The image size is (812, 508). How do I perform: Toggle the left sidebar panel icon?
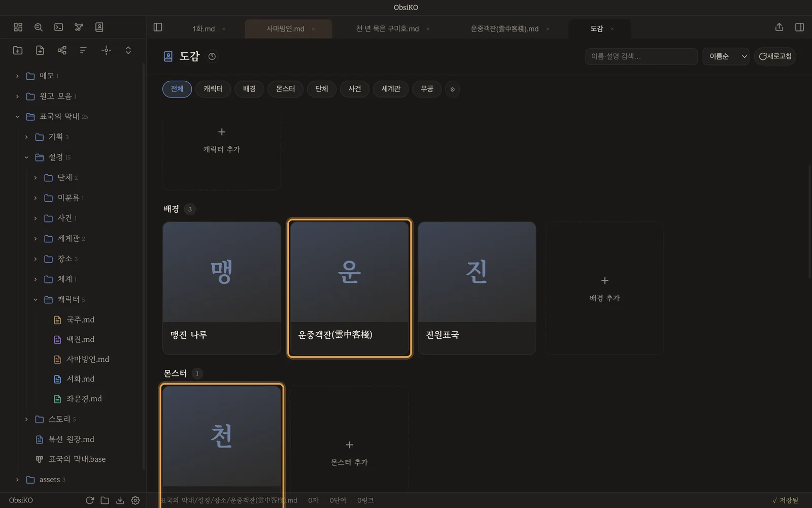click(158, 27)
